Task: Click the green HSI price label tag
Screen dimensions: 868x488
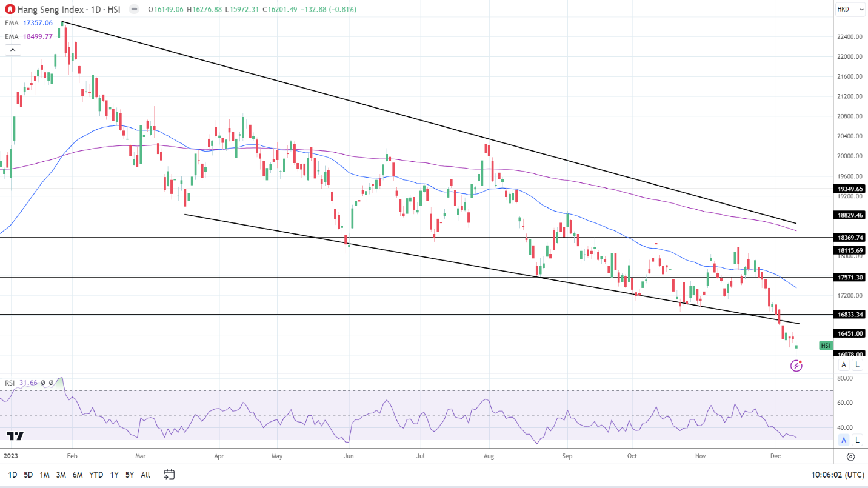Action: click(826, 346)
